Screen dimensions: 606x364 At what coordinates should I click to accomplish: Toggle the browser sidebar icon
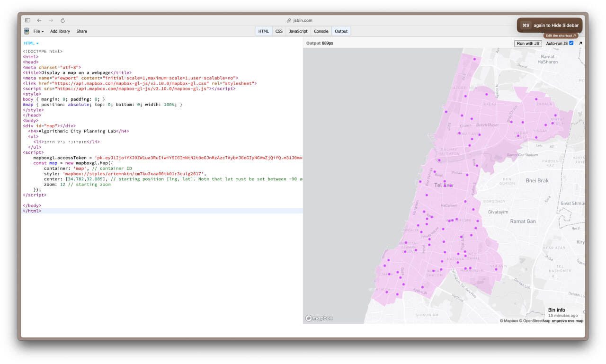point(27,20)
